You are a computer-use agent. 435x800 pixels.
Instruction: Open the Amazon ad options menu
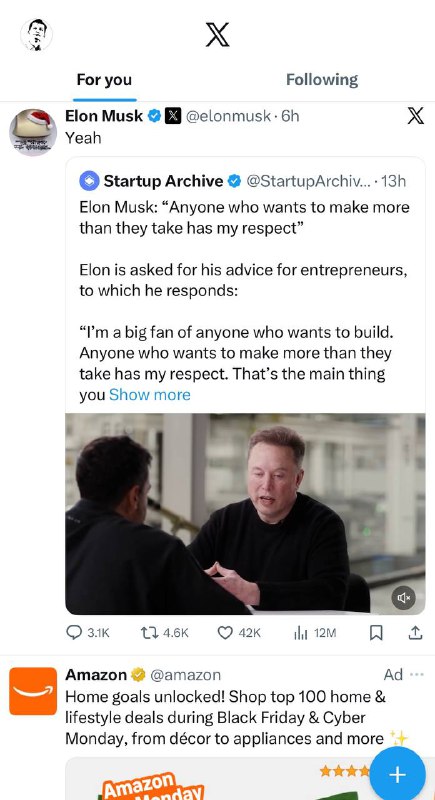417,674
